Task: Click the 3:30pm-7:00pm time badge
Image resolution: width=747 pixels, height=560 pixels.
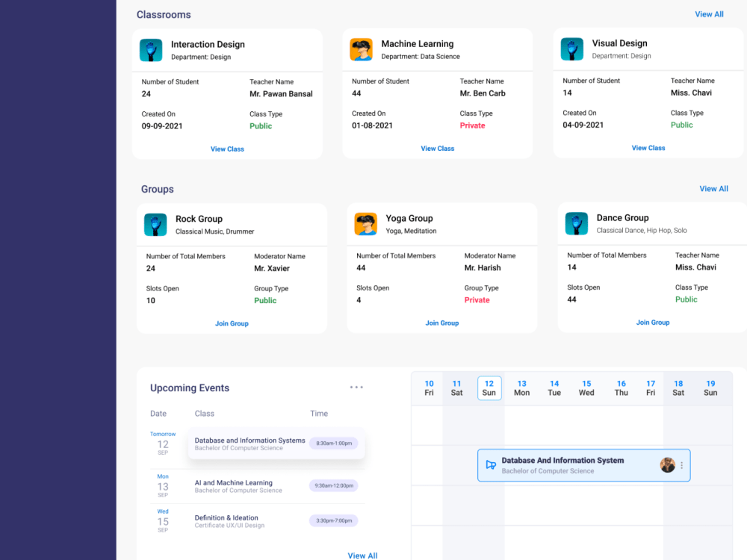Action: point(334,520)
